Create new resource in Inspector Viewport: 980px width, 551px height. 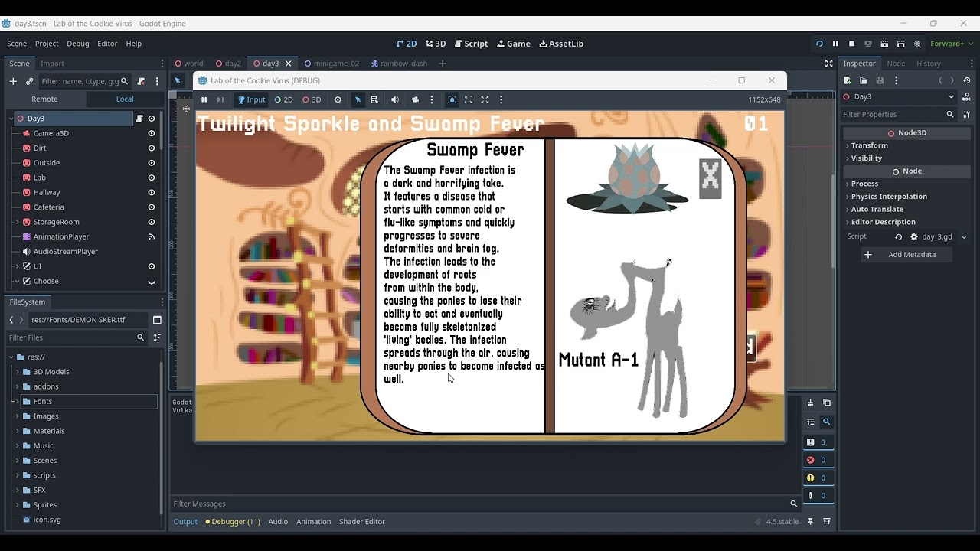click(848, 80)
